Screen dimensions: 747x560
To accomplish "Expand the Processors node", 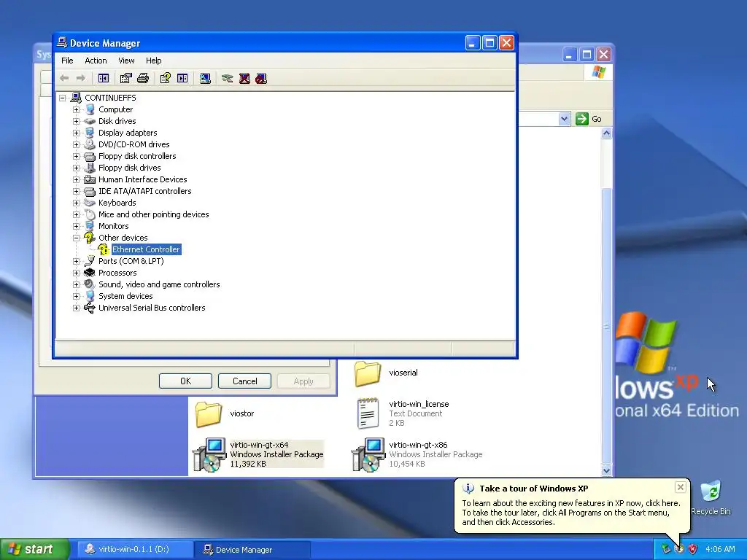I will pyautogui.click(x=76, y=273).
